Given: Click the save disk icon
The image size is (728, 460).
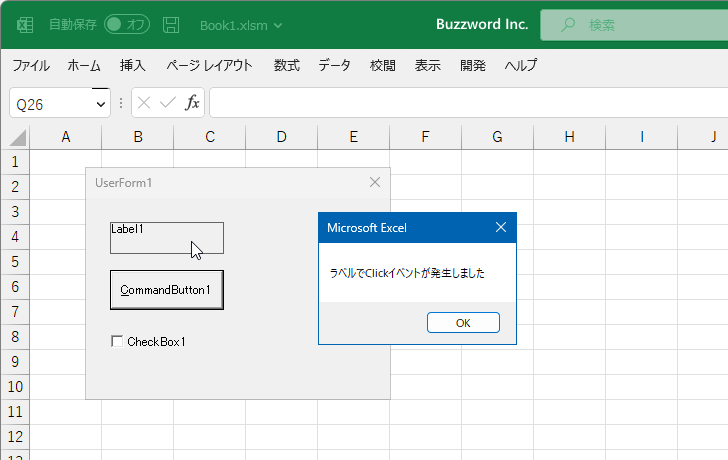Looking at the screenshot, I should [x=171, y=25].
